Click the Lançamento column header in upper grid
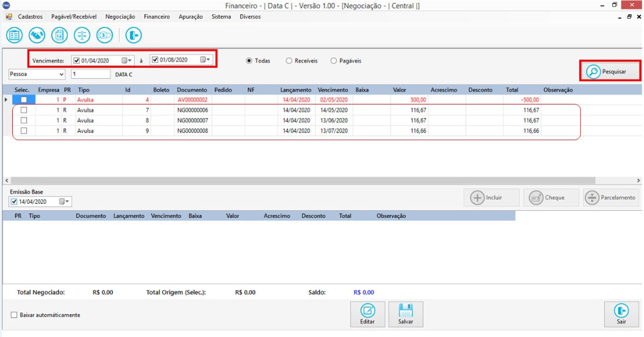The height and width of the screenshot is (337, 644). coord(295,90)
